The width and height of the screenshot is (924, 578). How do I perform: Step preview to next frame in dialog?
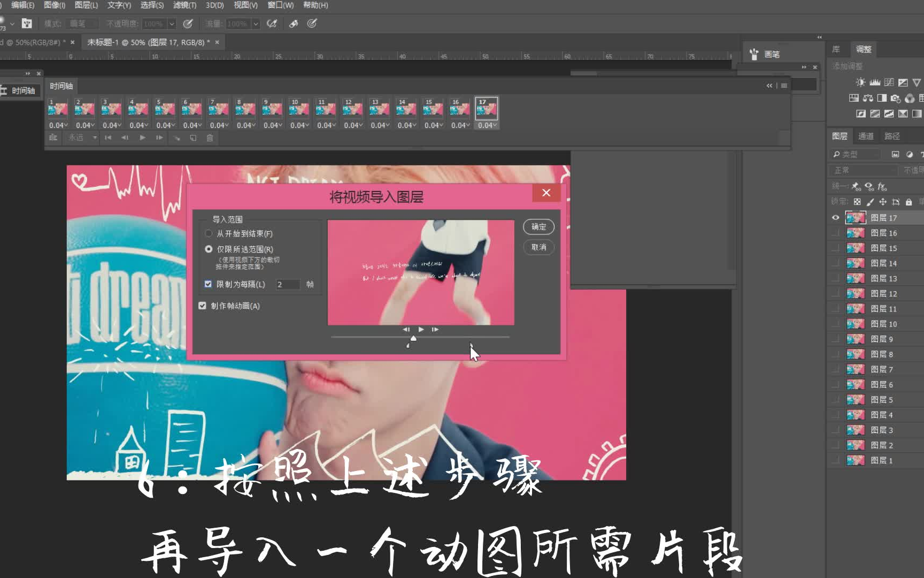(435, 330)
